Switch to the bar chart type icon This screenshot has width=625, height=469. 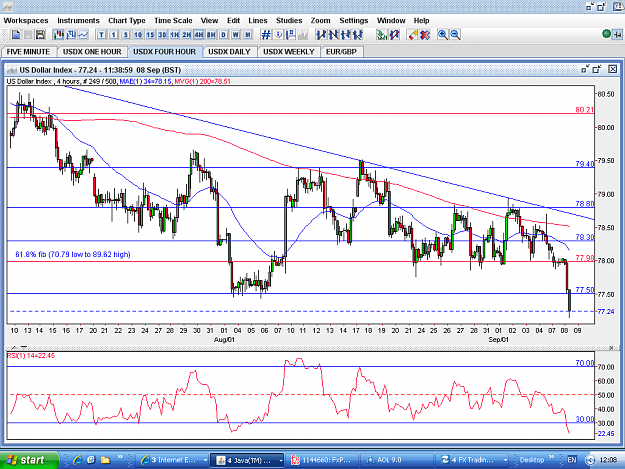point(71,35)
